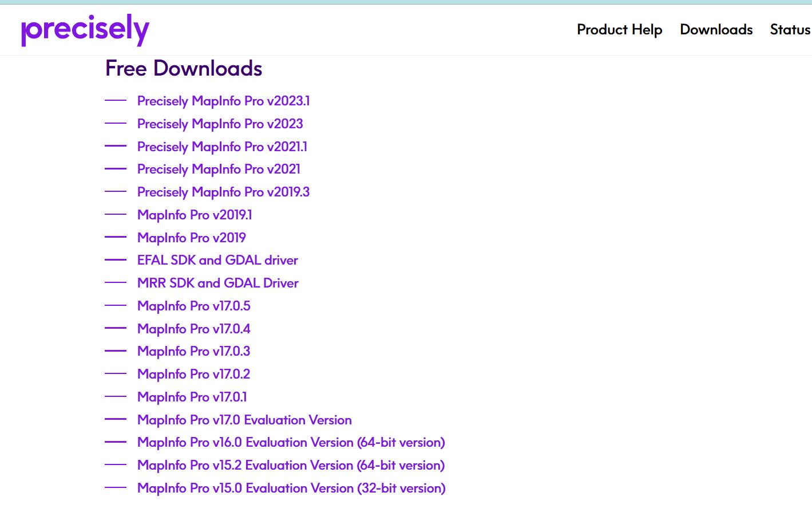Viewport: 812px width, 508px height.
Task: Visit the MapInfo Pro v17.0.1 download
Action: click(x=192, y=397)
